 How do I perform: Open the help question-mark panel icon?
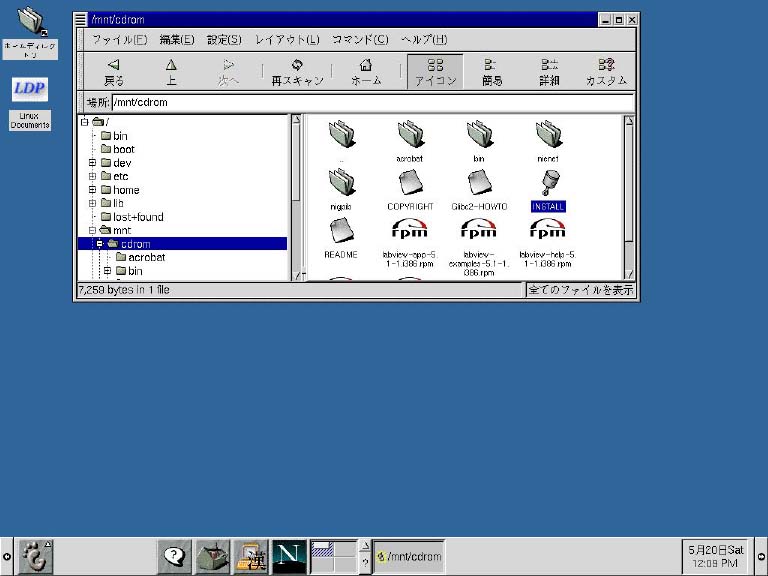(175, 555)
